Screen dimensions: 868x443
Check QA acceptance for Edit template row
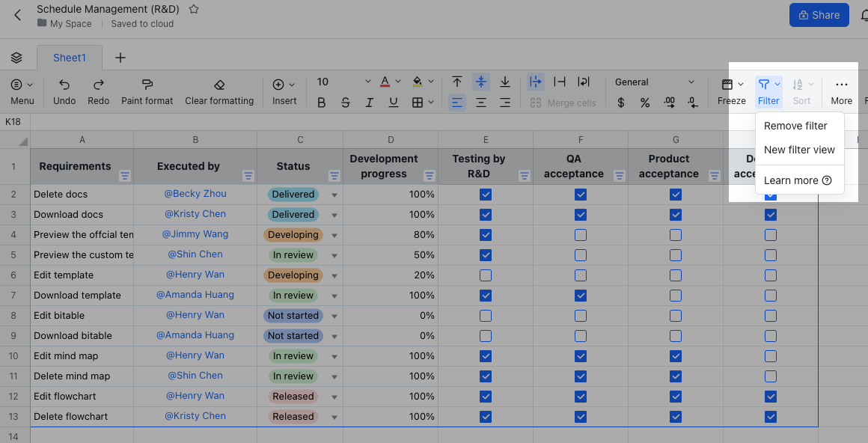coord(581,275)
